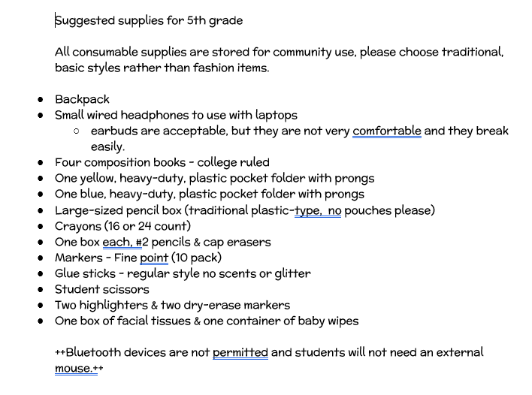Click the "All consumable supplies" intro paragraph
The image size is (532, 395).
280,59
